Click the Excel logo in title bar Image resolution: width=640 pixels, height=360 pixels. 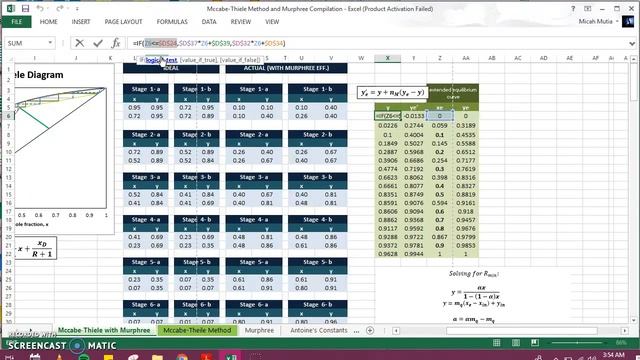pyautogui.click(x=11, y=9)
